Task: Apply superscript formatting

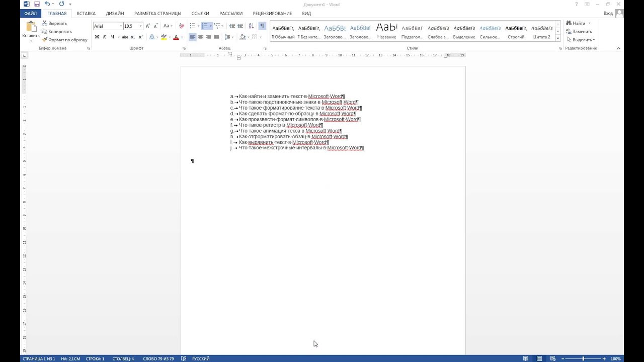Action: (x=140, y=37)
